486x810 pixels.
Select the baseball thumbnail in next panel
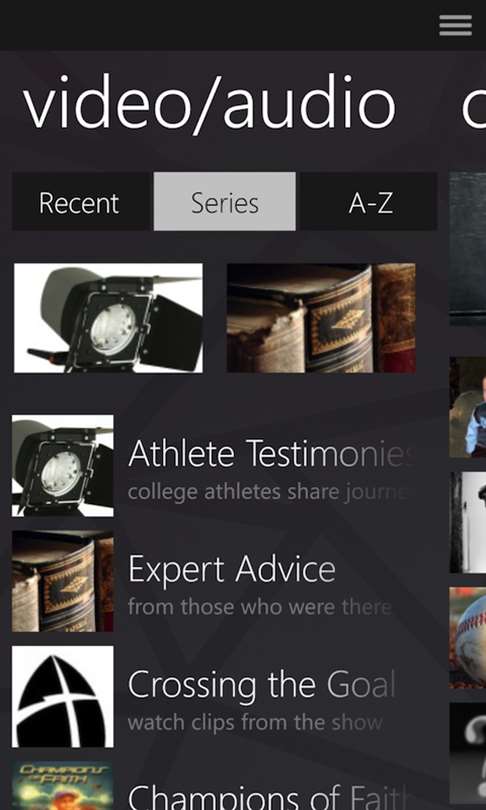(468, 637)
